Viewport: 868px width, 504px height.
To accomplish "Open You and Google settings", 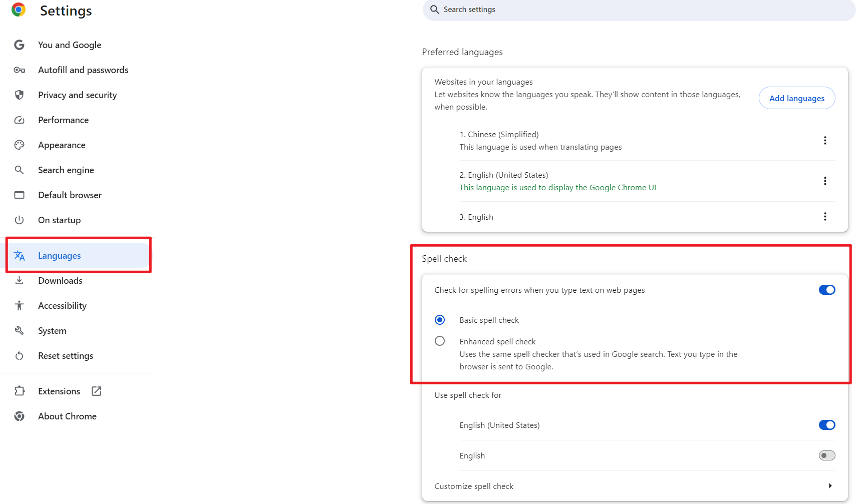I will coord(70,45).
